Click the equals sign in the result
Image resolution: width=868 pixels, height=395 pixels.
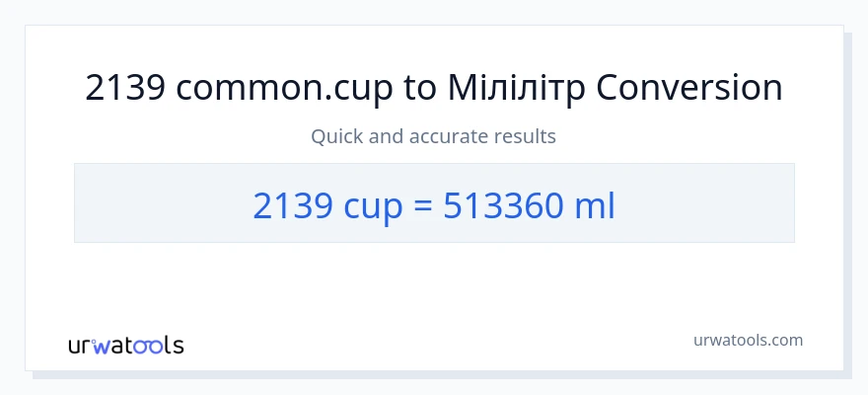point(422,205)
